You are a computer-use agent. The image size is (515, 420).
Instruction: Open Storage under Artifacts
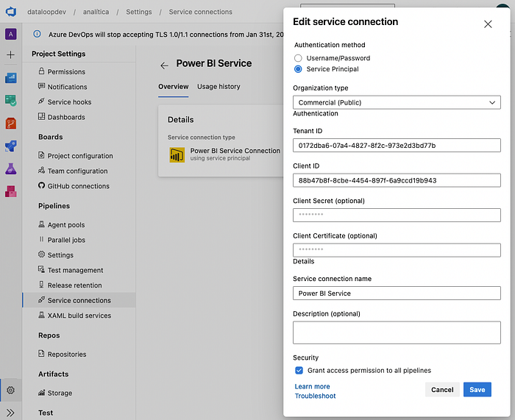pyautogui.click(x=60, y=393)
